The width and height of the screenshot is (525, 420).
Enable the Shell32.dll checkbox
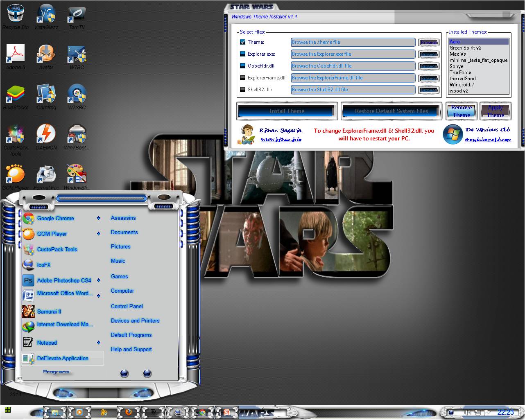coord(242,89)
